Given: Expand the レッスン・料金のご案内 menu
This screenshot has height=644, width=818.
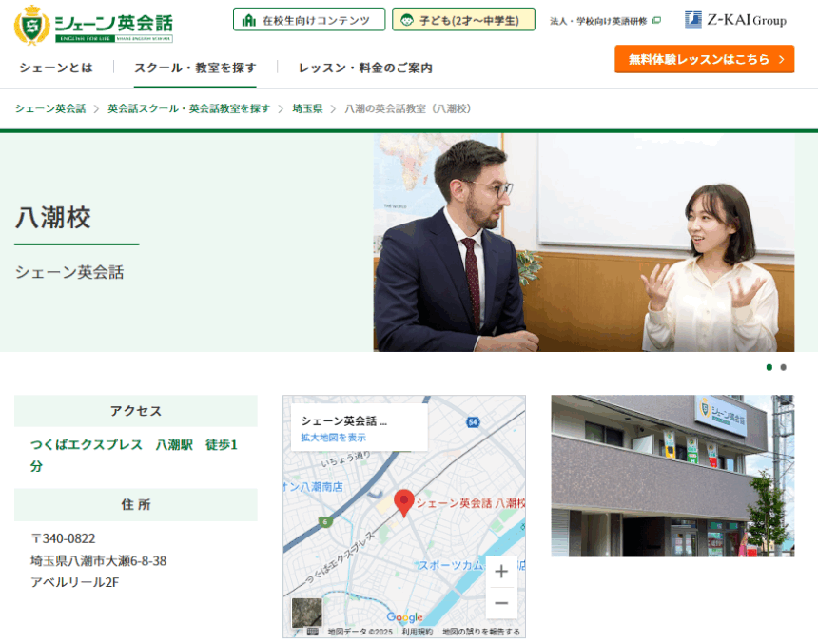Looking at the screenshot, I should 365,68.
